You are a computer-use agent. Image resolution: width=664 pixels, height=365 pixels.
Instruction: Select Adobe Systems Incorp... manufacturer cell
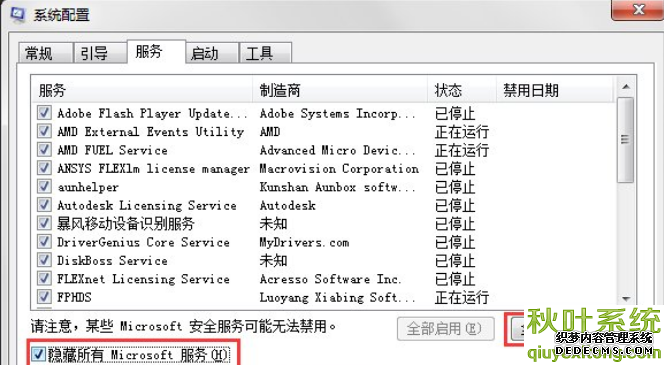[338, 113]
